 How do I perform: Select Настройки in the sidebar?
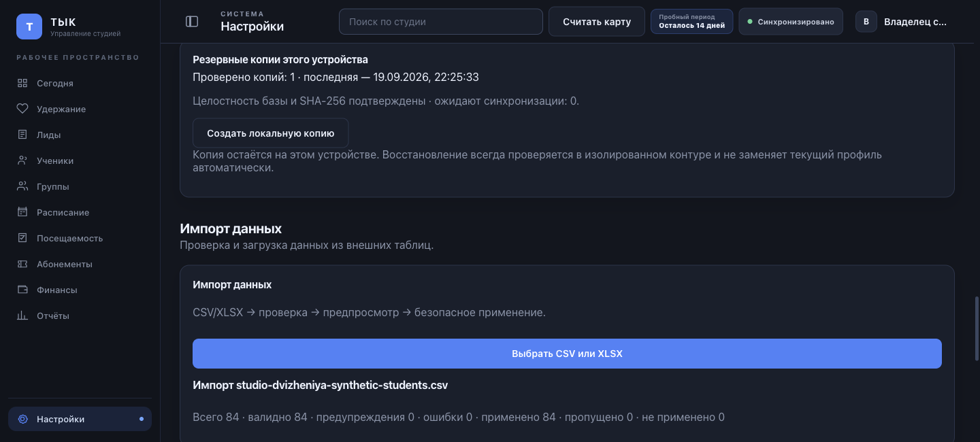80,419
